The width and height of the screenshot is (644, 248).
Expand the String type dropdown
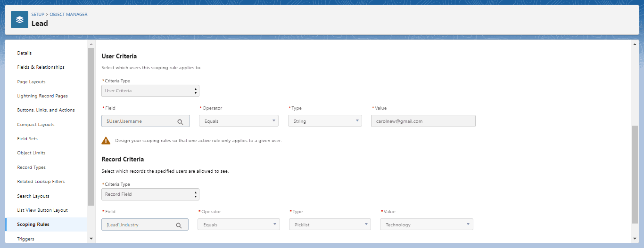pyautogui.click(x=325, y=121)
